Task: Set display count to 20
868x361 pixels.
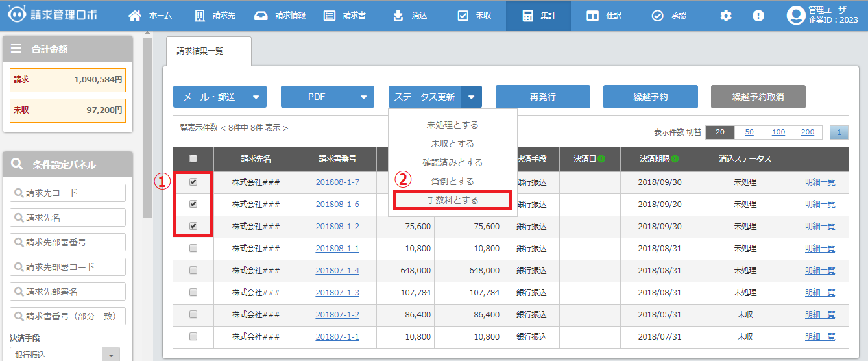Action: [x=720, y=132]
